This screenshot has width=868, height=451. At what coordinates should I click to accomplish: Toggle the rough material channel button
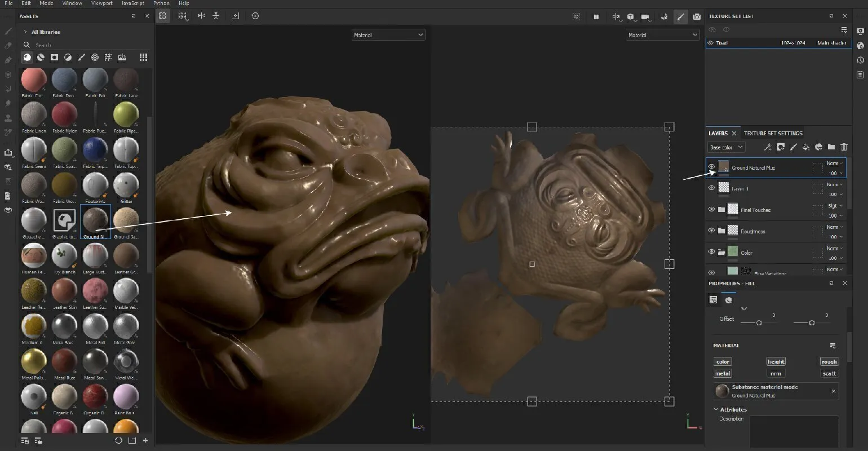829,362
